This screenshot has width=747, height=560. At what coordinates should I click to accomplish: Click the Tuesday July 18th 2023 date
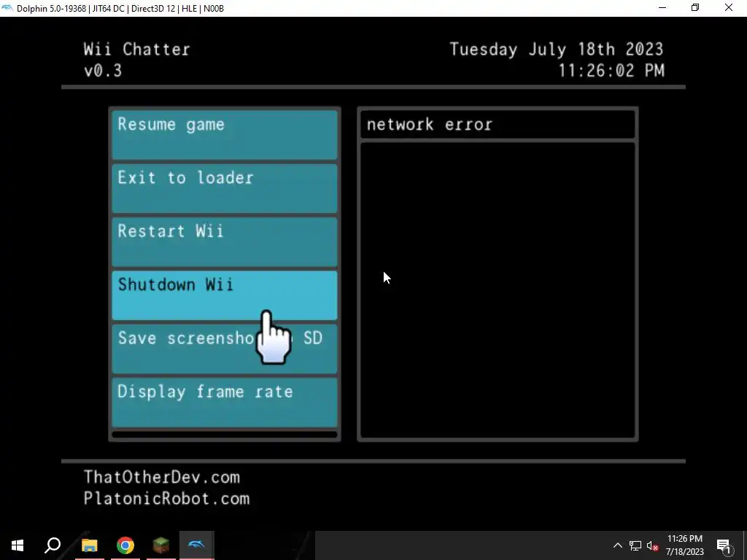(557, 49)
